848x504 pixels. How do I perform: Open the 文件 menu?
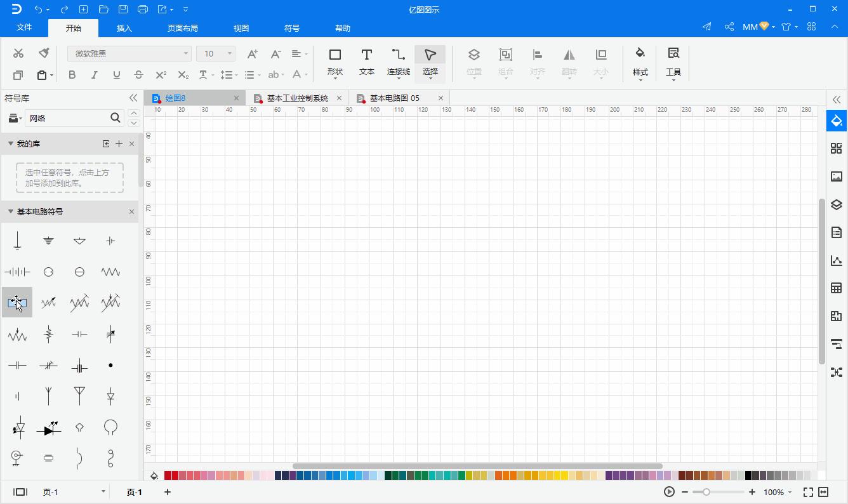(24, 27)
